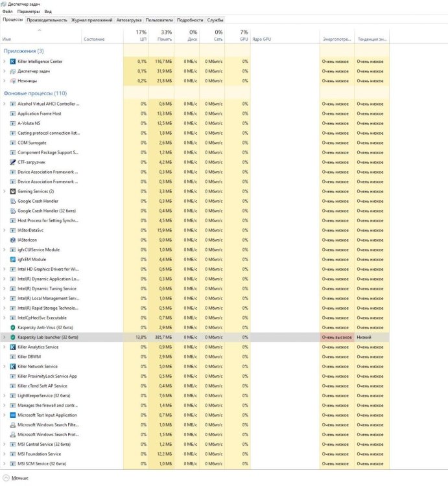Switch to the Автозагрузка tab

tap(129, 20)
